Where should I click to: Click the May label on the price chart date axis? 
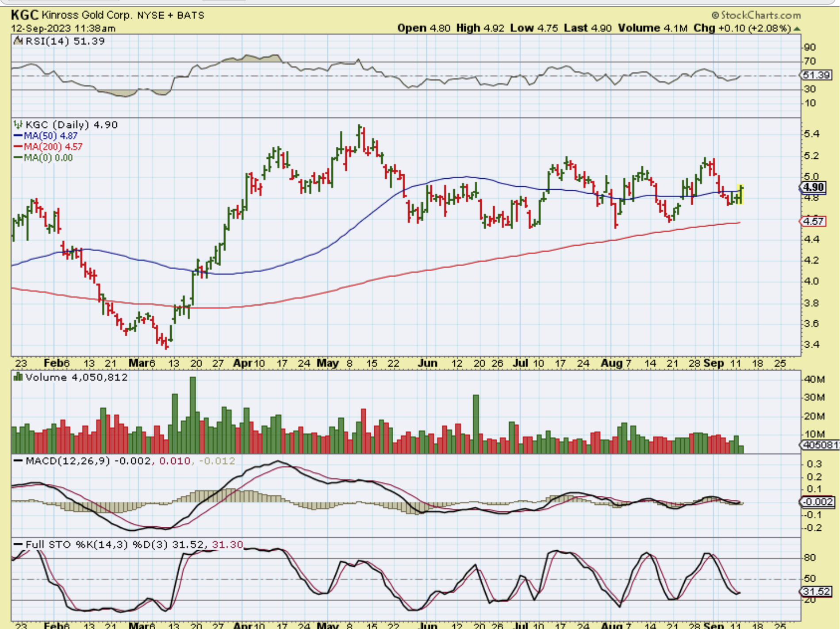click(x=328, y=363)
